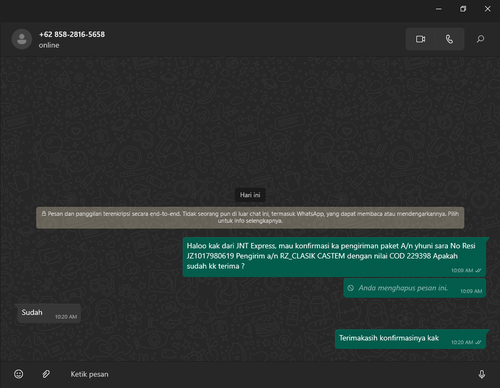Select the received 'Sudah' message bubble
Screen dimensions: 500x388
pyautogui.click(x=49, y=313)
